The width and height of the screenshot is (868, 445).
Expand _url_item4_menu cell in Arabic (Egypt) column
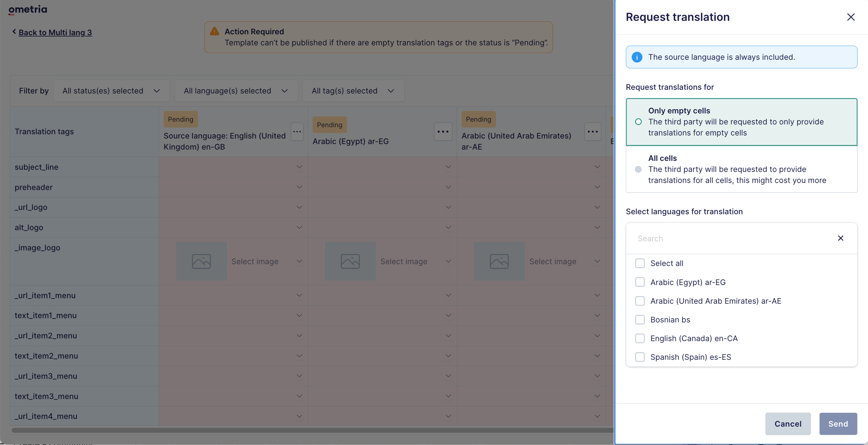coord(448,416)
